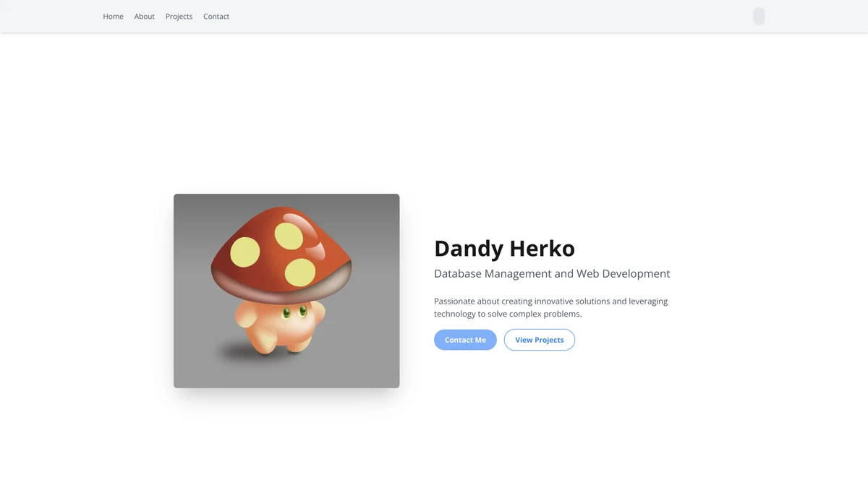868x488 pixels.
Task: Click the mushroom character's feet
Action: [275, 346]
